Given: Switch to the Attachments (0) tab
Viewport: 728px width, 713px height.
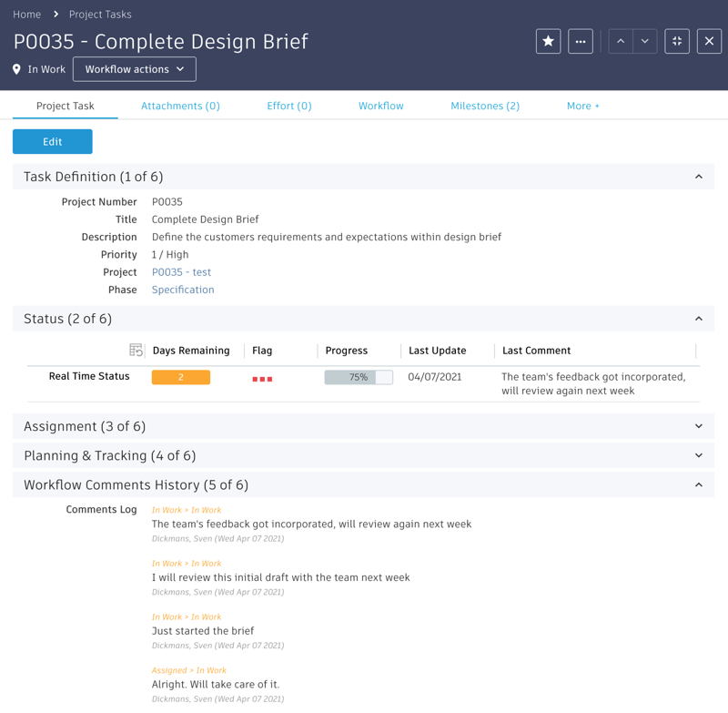Looking at the screenshot, I should [x=180, y=106].
